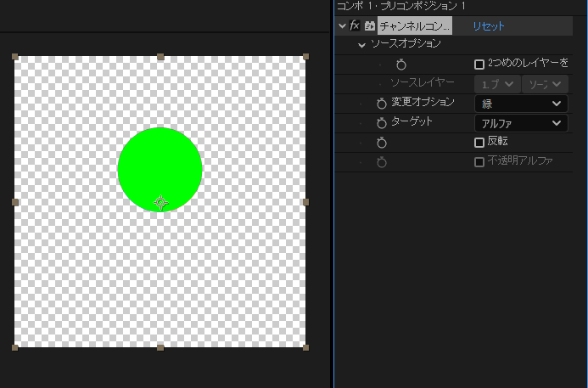This screenshot has width=588, height=388.
Task: Click stopwatch beside 反転 checkbox
Action: (382, 143)
